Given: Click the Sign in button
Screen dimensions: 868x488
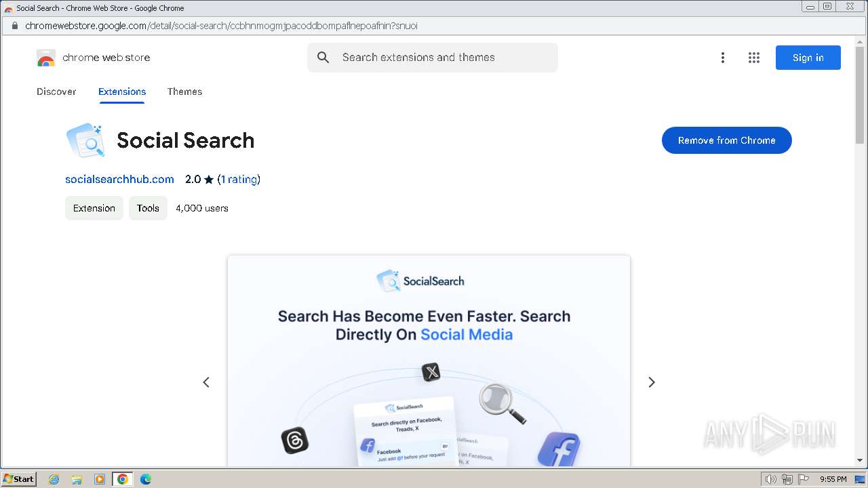Looking at the screenshot, I should point(808,58).
